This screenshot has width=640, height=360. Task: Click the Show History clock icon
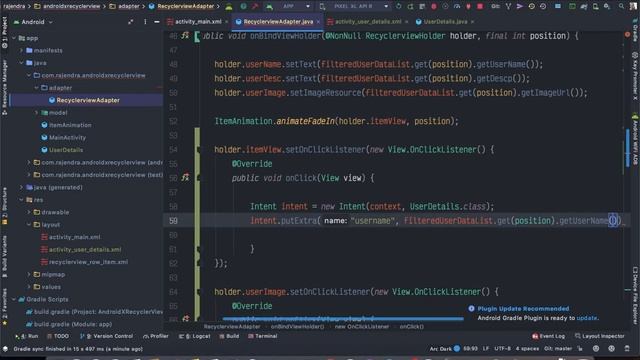click(531, 7)
